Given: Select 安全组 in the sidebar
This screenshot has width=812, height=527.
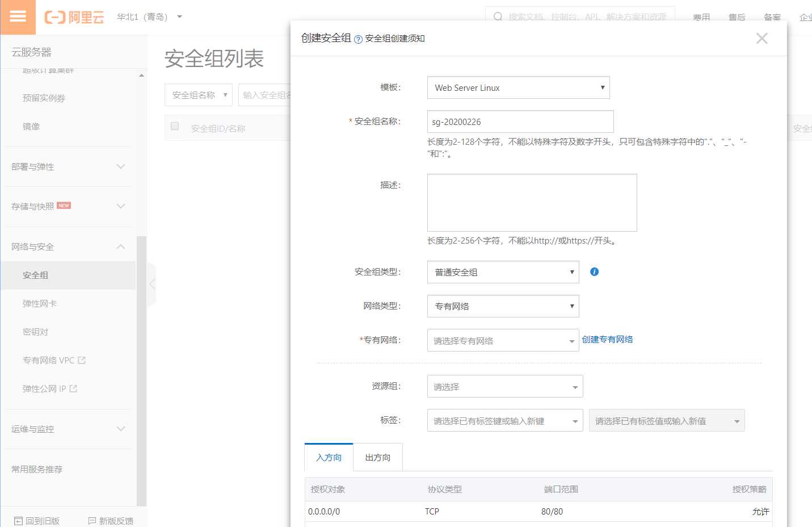Looking at the screenshot, I should [x=68, y=275].
